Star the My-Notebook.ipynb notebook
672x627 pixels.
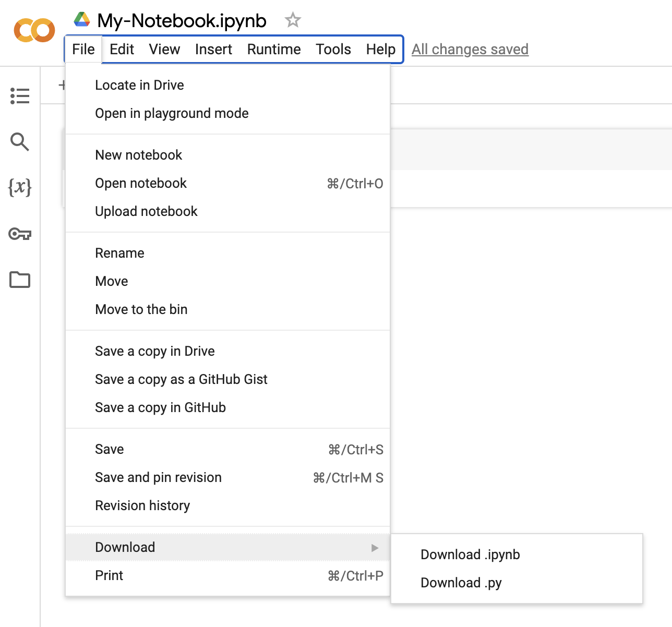pyautogui.click(x=292, y=19)
